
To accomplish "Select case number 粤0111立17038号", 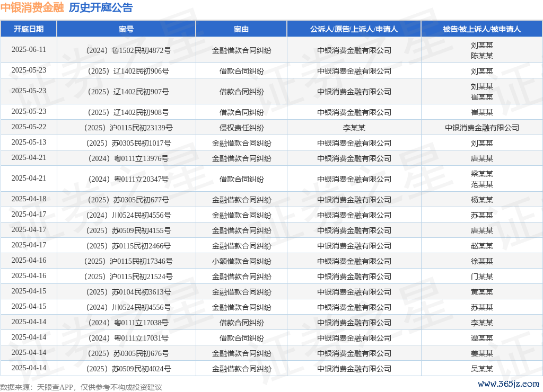I will [128, 323].
